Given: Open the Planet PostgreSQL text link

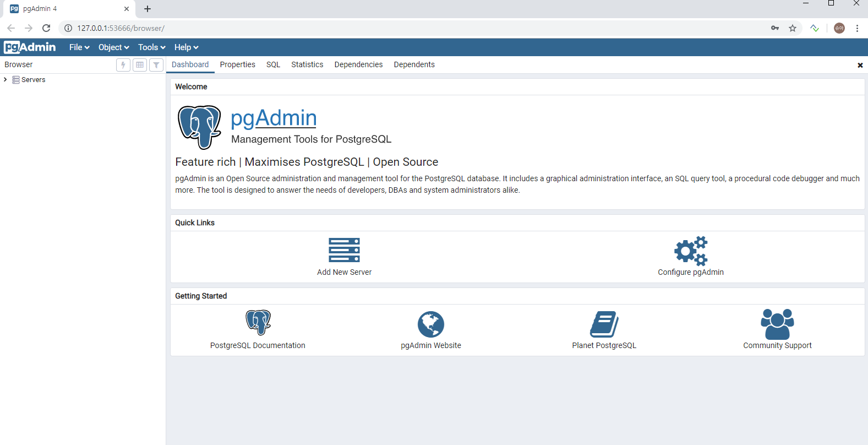Looking at the screenshot, I should click(604, 345).
